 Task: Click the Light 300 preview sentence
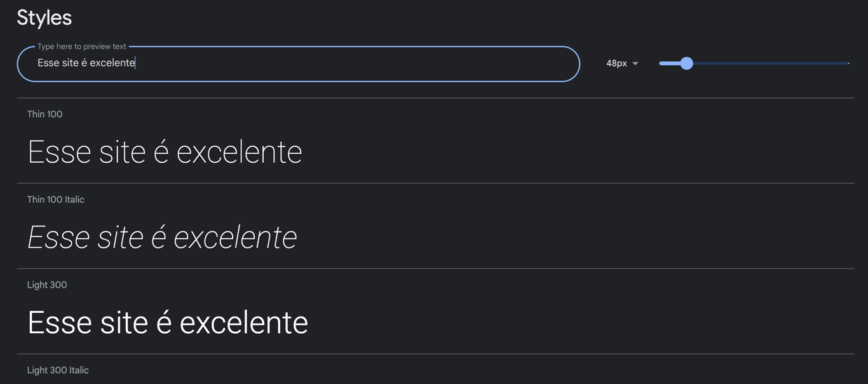click(x=167, y=322)
